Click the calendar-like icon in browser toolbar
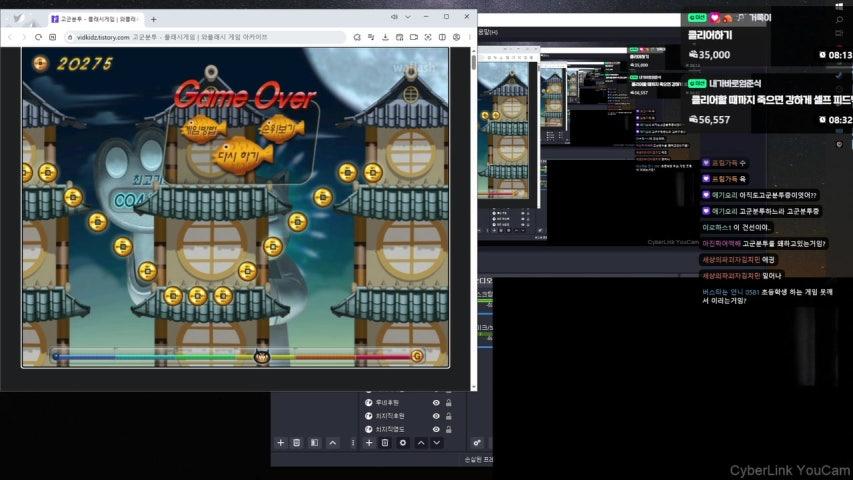 (x=399, y=37)
